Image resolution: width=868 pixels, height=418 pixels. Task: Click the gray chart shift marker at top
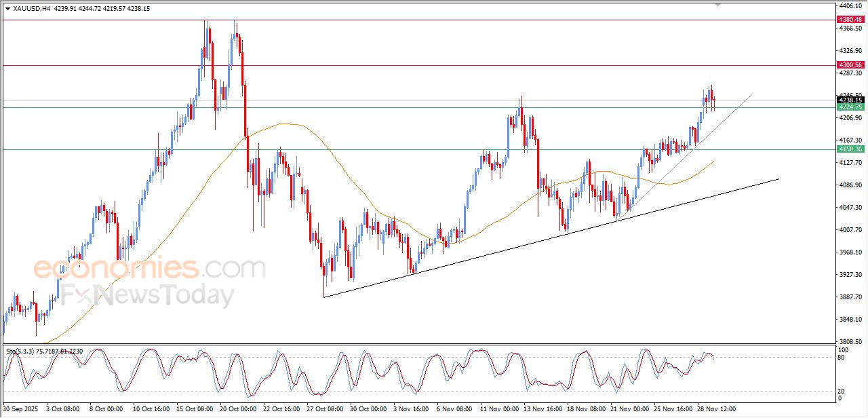click(717, 5)
